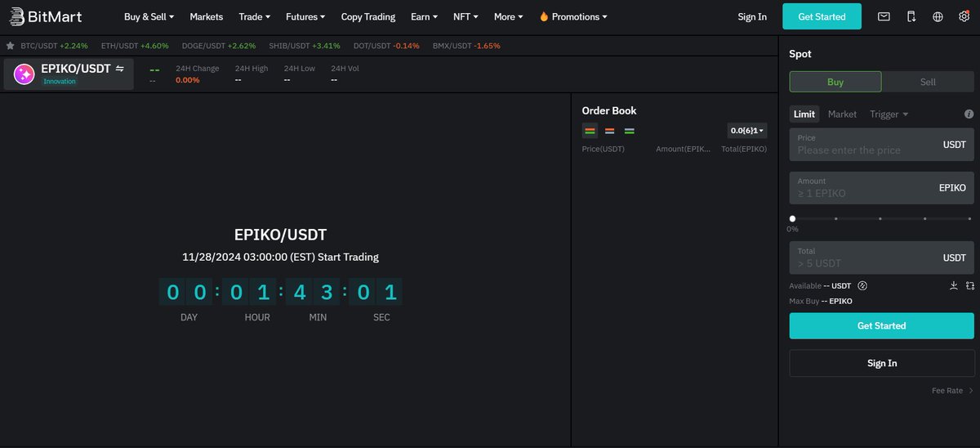Click the Price(USDT) column header
This screenshot has height=448, width=980.
[x=604, y=149]
